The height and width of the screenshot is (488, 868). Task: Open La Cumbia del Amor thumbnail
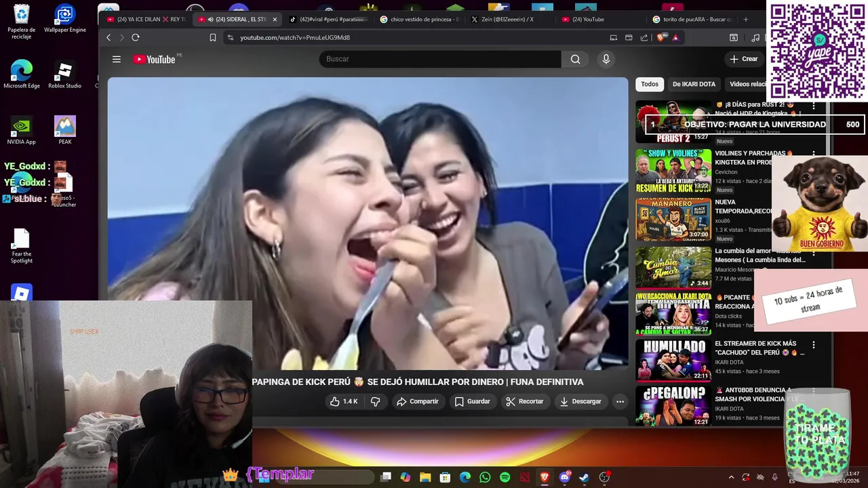pos(673,268)
